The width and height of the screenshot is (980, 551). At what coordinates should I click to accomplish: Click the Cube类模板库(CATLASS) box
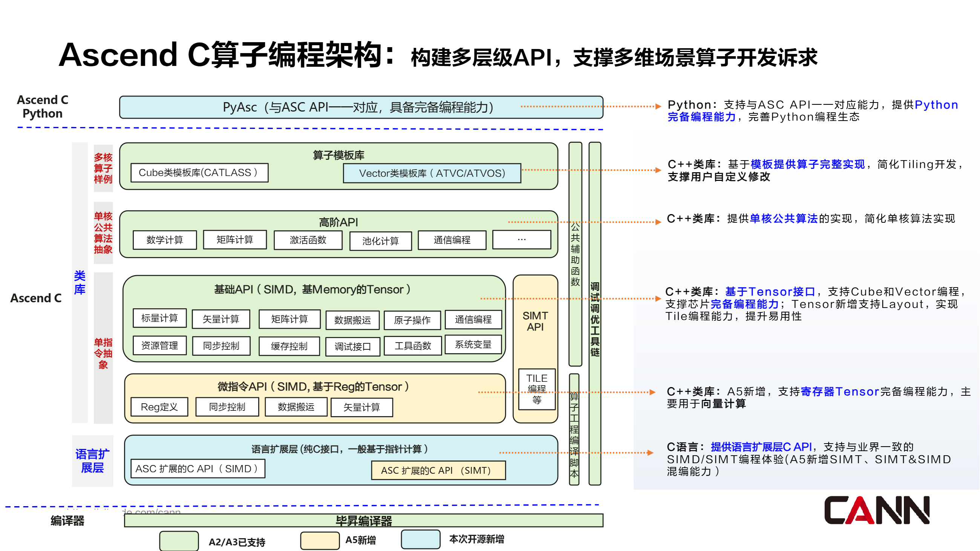tap(199, 173)
